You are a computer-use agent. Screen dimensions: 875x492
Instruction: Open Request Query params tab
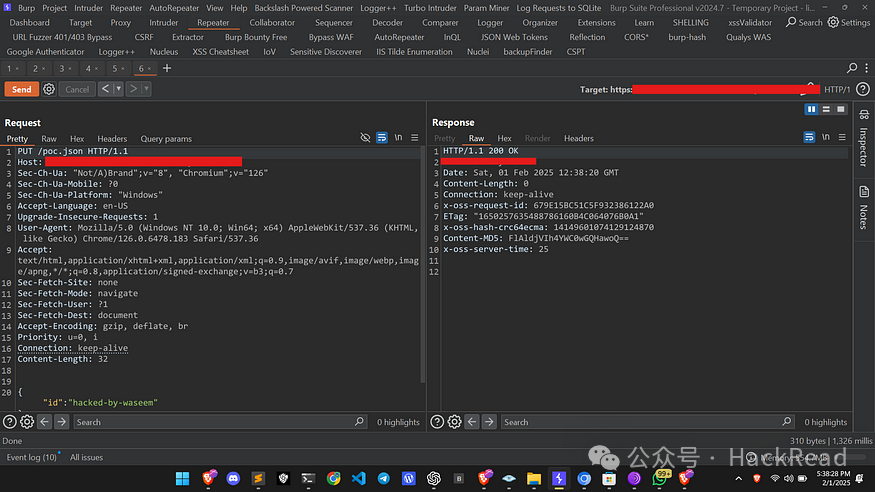tap(166, 139)
